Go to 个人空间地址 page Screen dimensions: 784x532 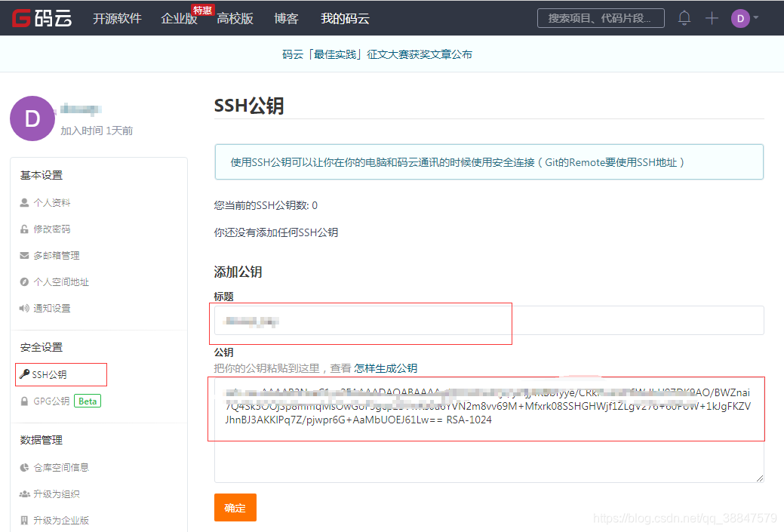pos(61,282)
